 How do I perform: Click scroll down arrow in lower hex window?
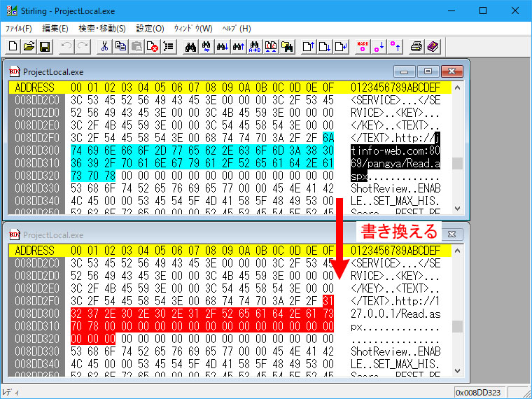(457, 372)
